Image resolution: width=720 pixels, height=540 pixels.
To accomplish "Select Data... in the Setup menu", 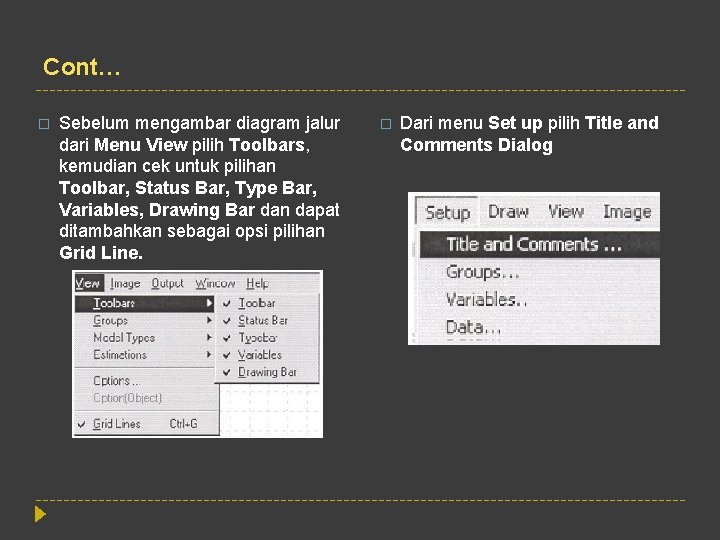I will tap(473, 327).
